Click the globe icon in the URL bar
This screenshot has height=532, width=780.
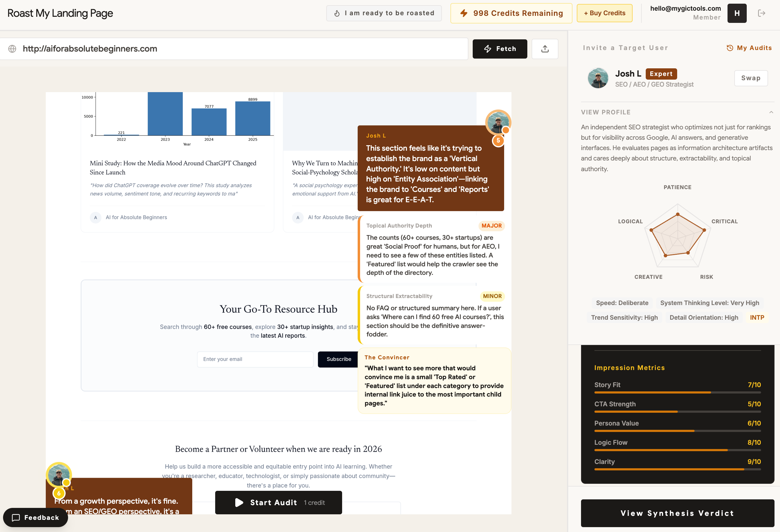click(x=13, y=49)
